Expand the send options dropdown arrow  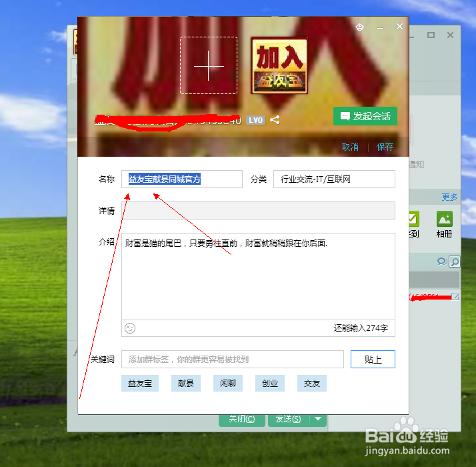click(318, 419)
